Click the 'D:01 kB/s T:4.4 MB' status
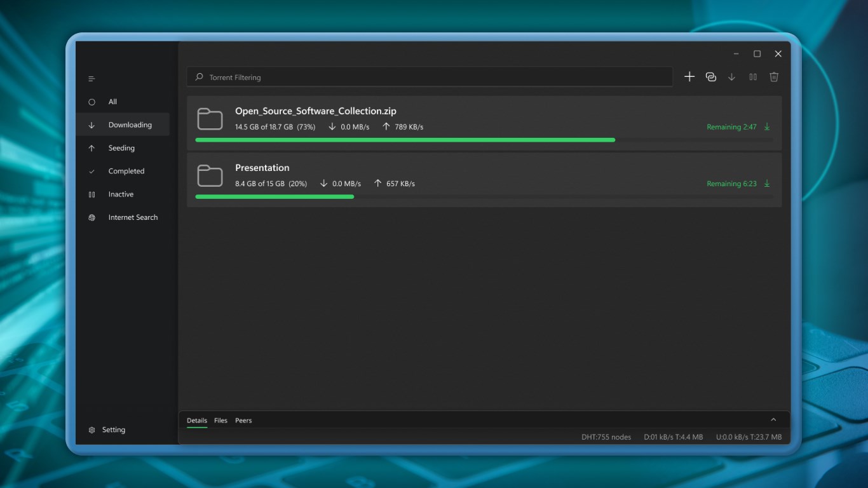Image resolution: width=868 pixels, height=488 pixels. (674, 437)
